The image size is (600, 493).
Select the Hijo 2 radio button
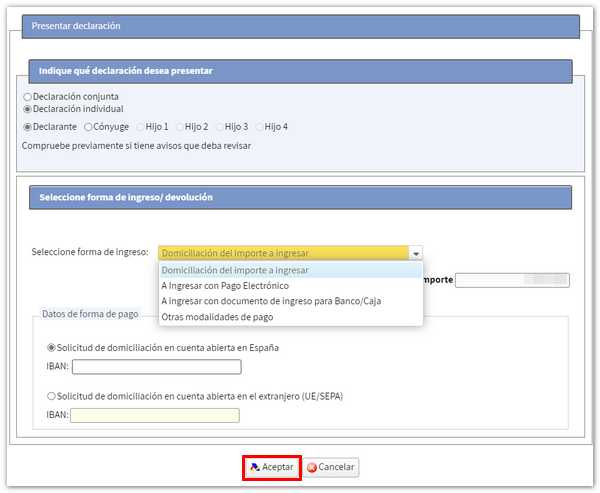(180, 127)
